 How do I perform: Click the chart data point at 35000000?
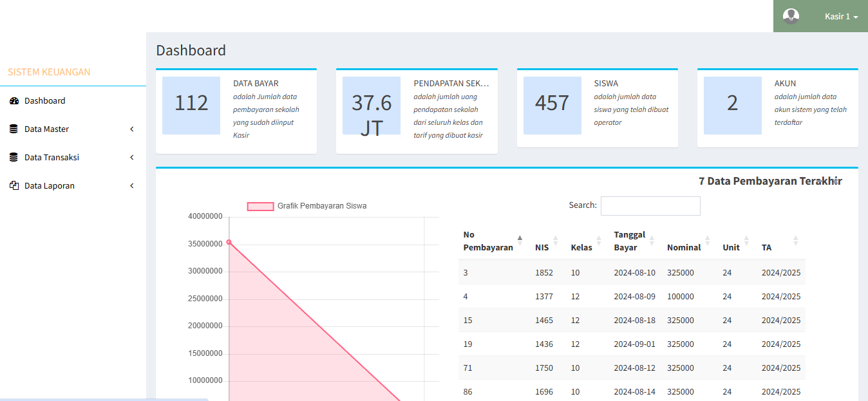click(229, 243)
